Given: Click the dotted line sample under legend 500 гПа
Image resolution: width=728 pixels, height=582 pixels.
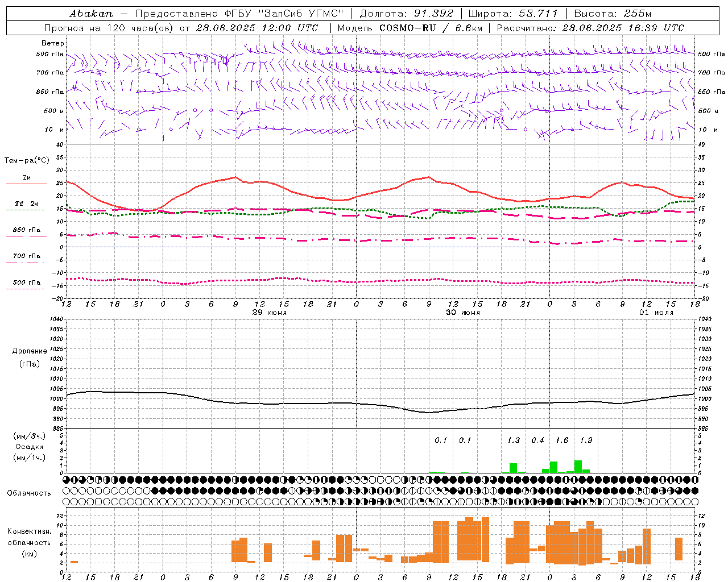Looking at the screenshot, I should (x=25, y=289).
